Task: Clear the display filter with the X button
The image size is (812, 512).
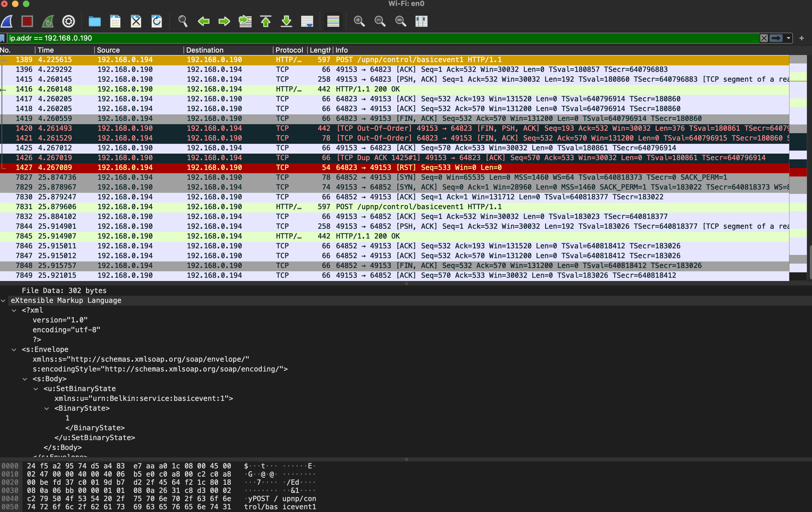Action: [764, 38]
